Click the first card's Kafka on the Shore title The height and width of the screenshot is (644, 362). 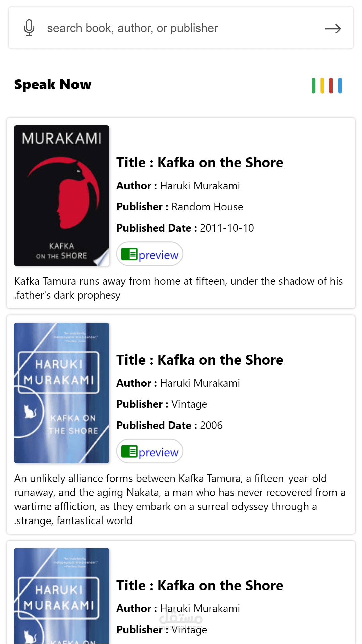200,163
